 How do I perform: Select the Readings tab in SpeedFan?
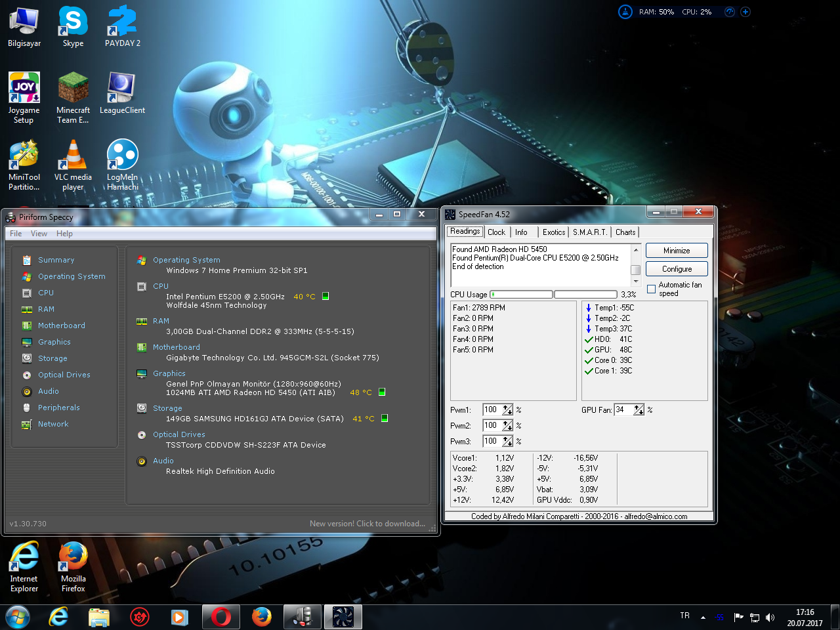click(465, 231)
